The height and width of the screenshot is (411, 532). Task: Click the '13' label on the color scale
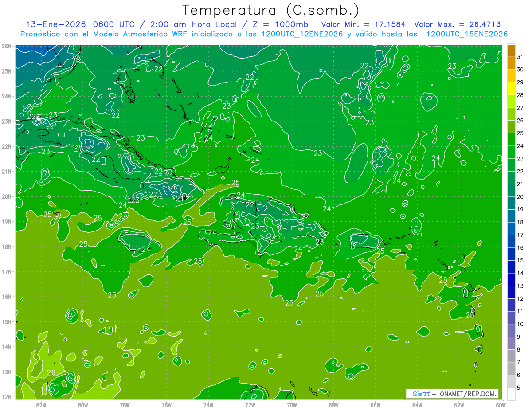click(x=520, y=286)
